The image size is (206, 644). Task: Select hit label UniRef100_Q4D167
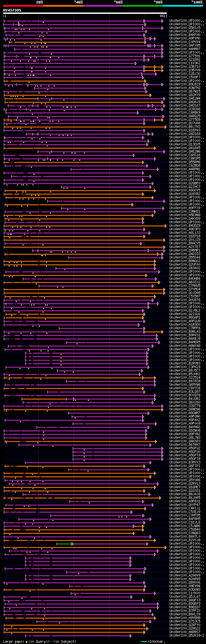(185, 105)
